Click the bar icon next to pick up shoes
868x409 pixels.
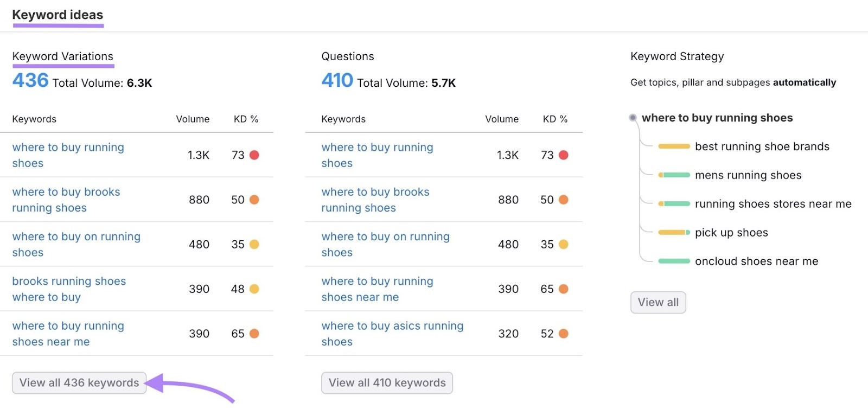click(674, 233)
